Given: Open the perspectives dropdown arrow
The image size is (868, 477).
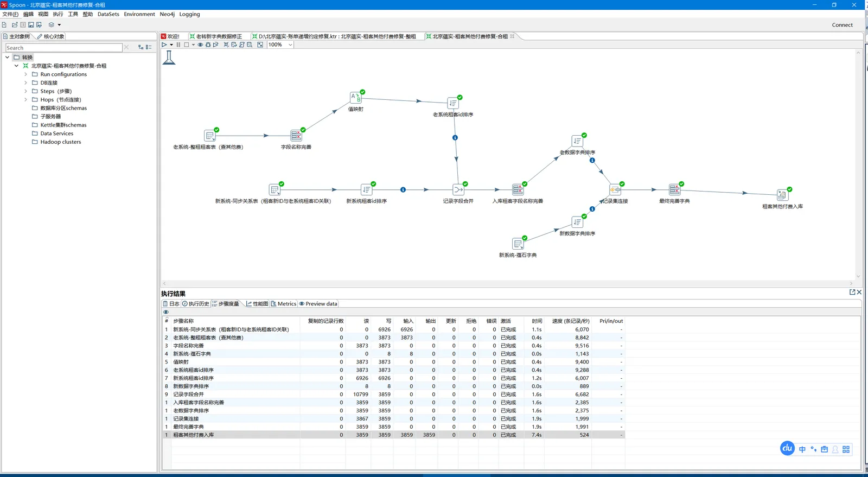Looking at the screenshot, I should (x=59, y=24).
